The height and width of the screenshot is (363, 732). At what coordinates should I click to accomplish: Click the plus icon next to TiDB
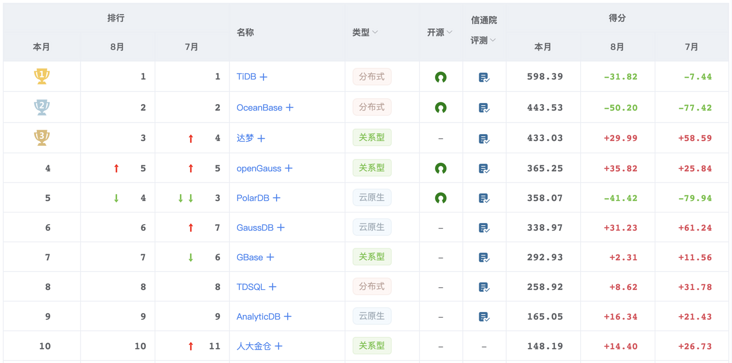tap(263, 77)
